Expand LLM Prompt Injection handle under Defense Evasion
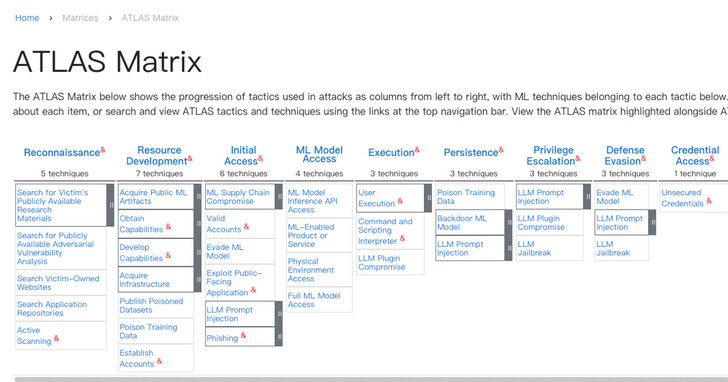This screenshot has width=728, height=382. [652, 222]
